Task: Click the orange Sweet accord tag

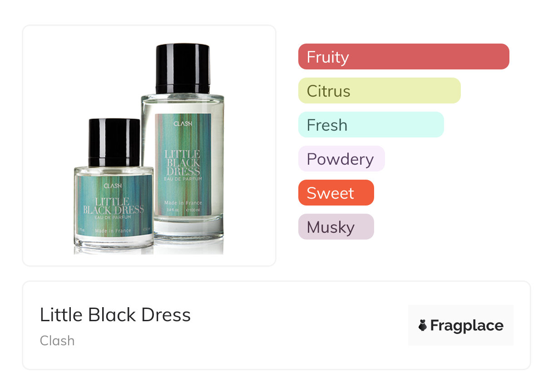Action: click(x=336, y=193)
